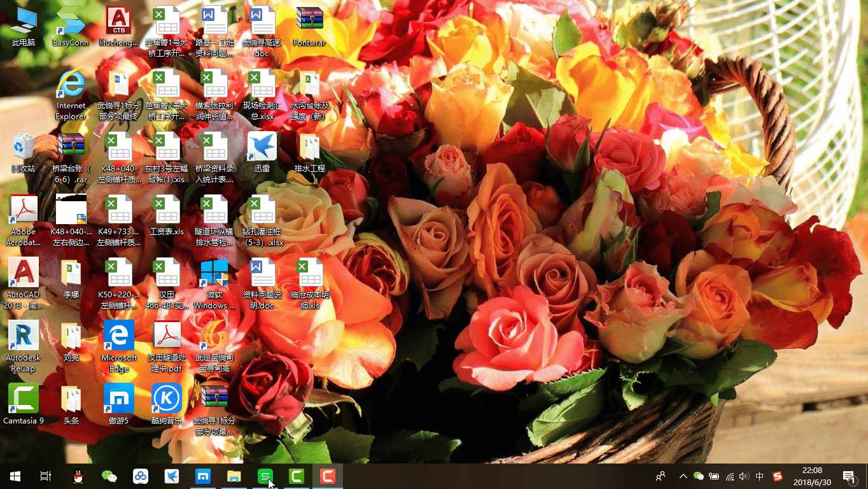868x489 pixels.
Task: Toggle the 中 input language indicator
Action: tap(760, 476)
